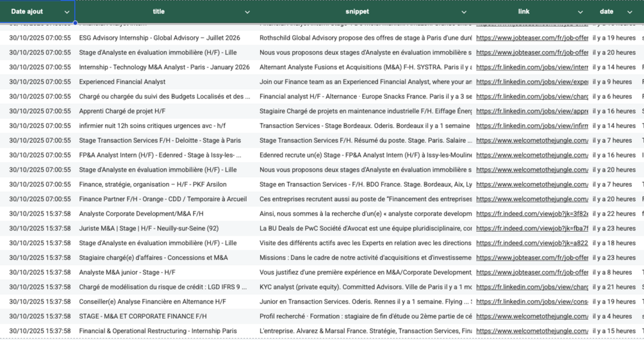Open Indeed link for Analyste Corporate Development row
644x340 pixels.
coord(532,213)
